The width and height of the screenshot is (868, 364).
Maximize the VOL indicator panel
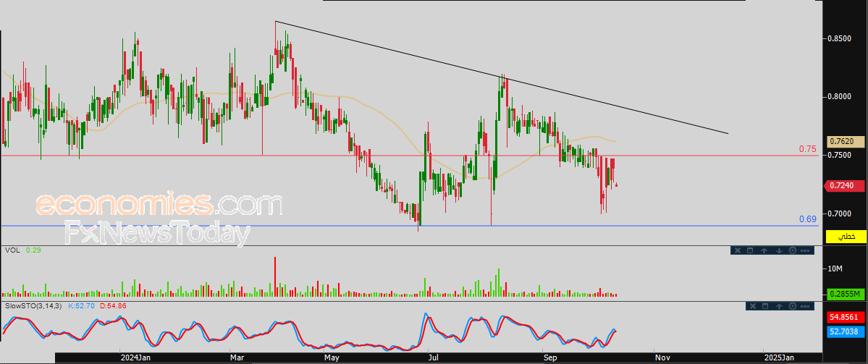tap(750, 250)
